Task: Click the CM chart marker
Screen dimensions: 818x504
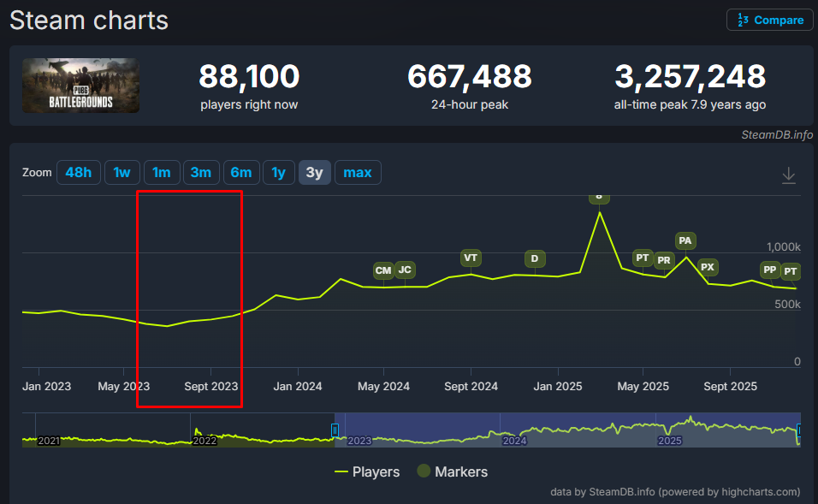Action: (x=383, y=270)
